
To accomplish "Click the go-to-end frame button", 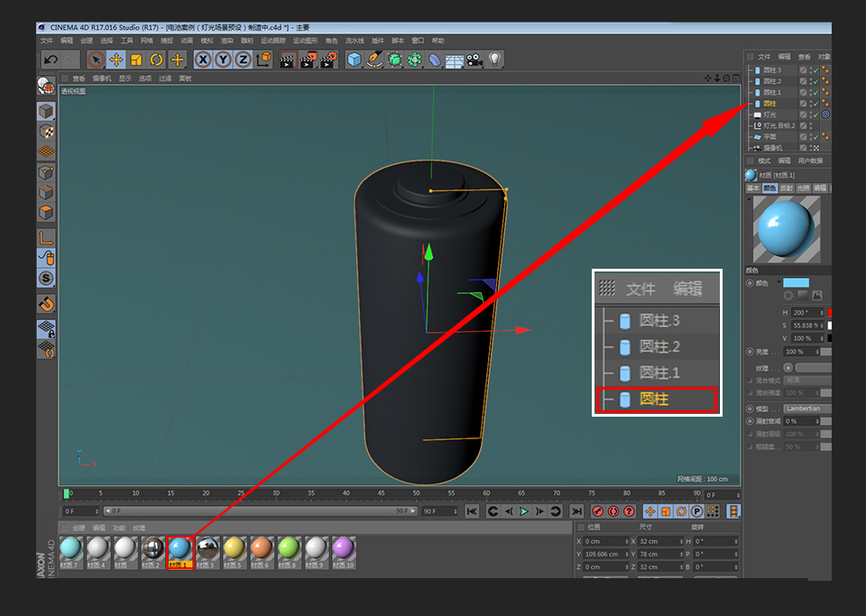I will point(576,511).
